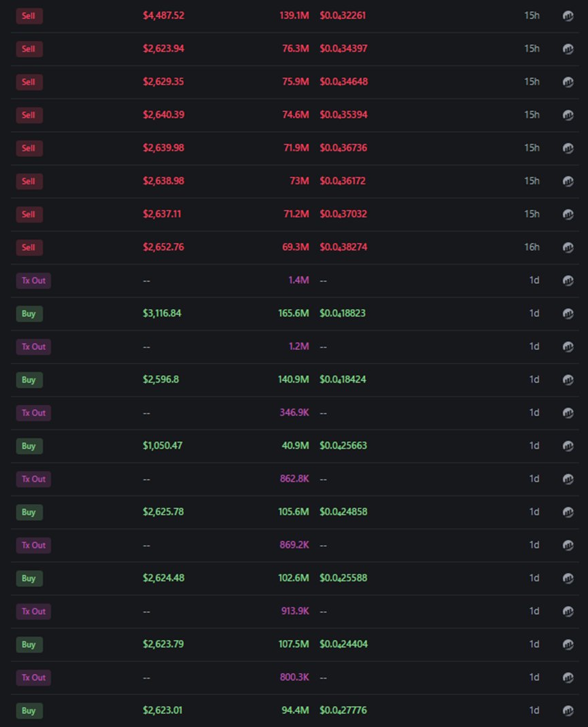Click Sell badge on $2,629.35 row
The image size is (588, 727).
(29, 82)
